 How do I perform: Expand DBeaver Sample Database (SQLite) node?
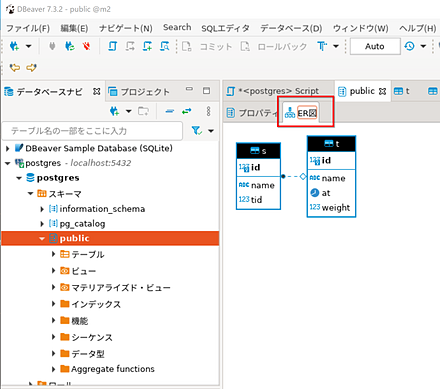[8, 149]
